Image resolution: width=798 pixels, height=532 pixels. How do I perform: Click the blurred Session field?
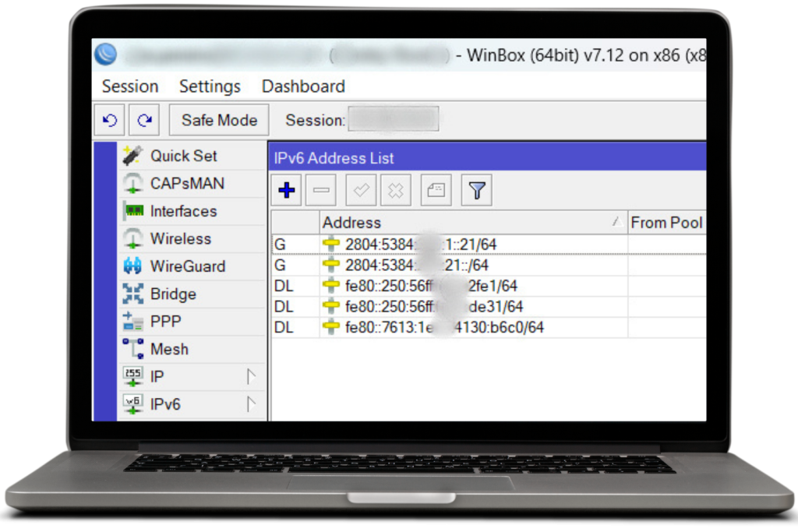pos(394,119)
